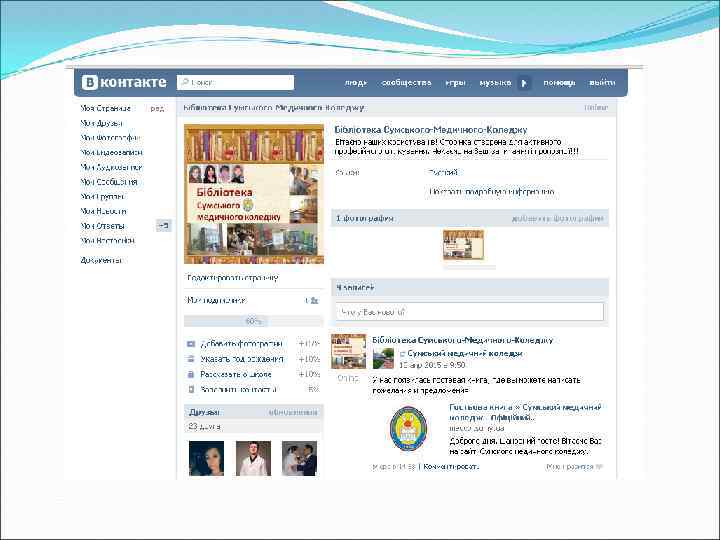The image size is (720, 540).
Task: Click the post author name on the wall
Action: tap(462, 340)
